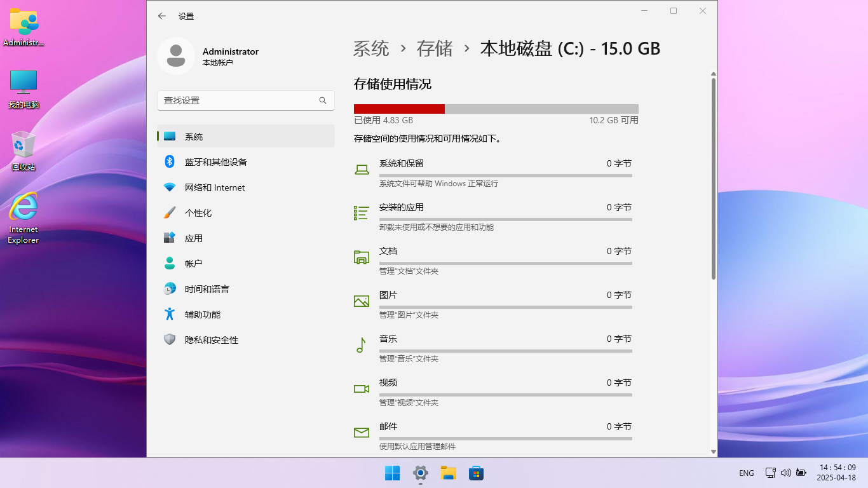
Task: Select the Apps icon in sidebar
Action: click(170, 238)
